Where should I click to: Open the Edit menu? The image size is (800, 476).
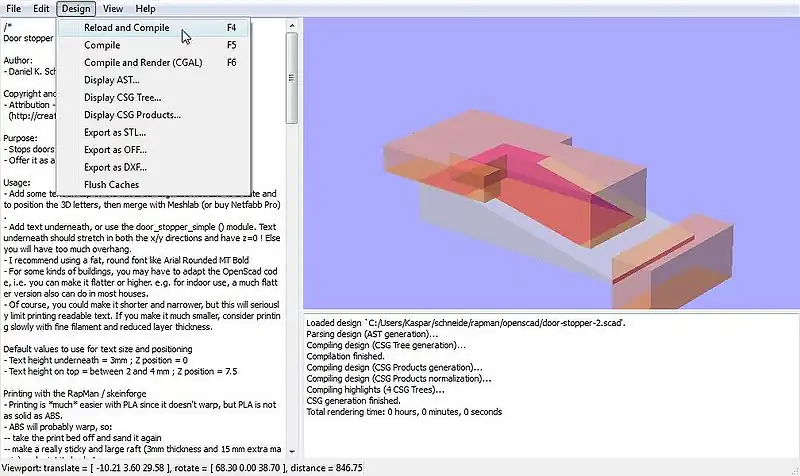coord(41,8)
